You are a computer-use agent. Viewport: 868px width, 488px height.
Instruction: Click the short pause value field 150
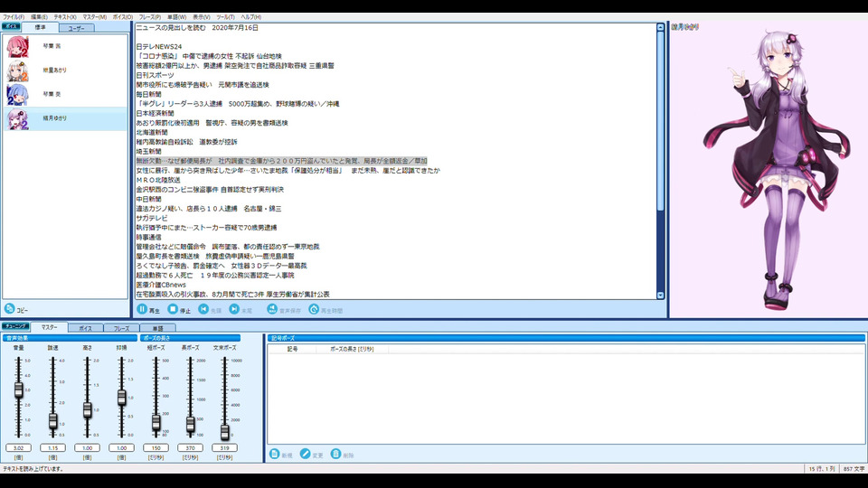pyautogui.click(x=156, y=447)
